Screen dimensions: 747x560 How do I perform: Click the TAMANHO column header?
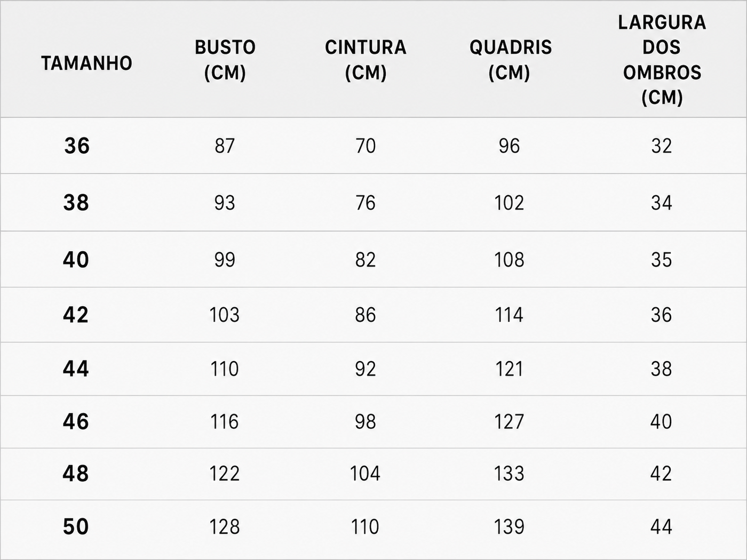point(86,63)
